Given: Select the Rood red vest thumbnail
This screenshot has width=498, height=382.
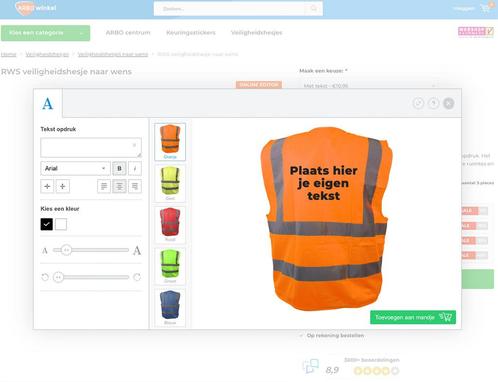Looking at the screenshot, I should 170,224.
